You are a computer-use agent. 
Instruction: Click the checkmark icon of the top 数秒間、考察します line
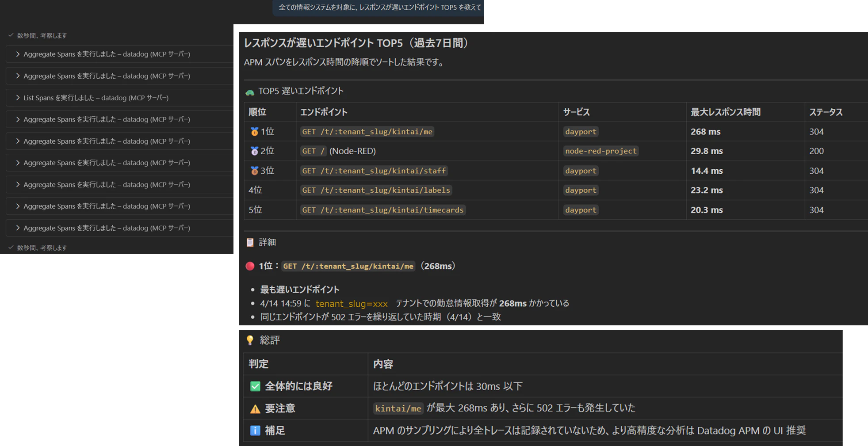(11, 35)
